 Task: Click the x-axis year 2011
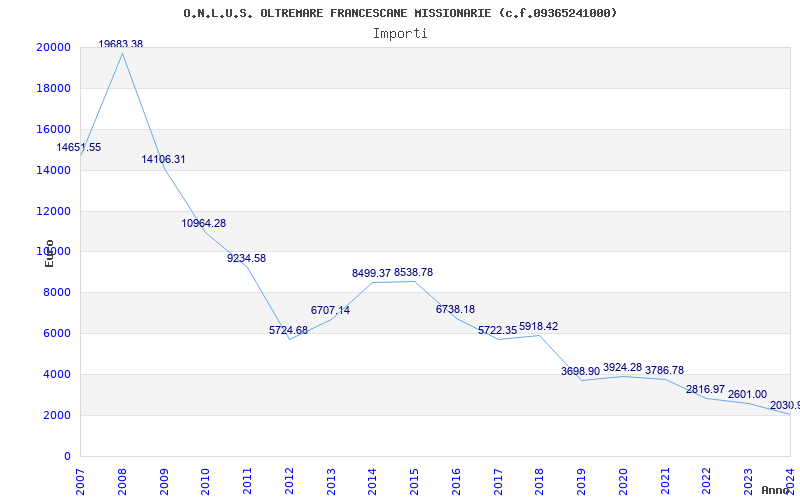pos(247,481)
